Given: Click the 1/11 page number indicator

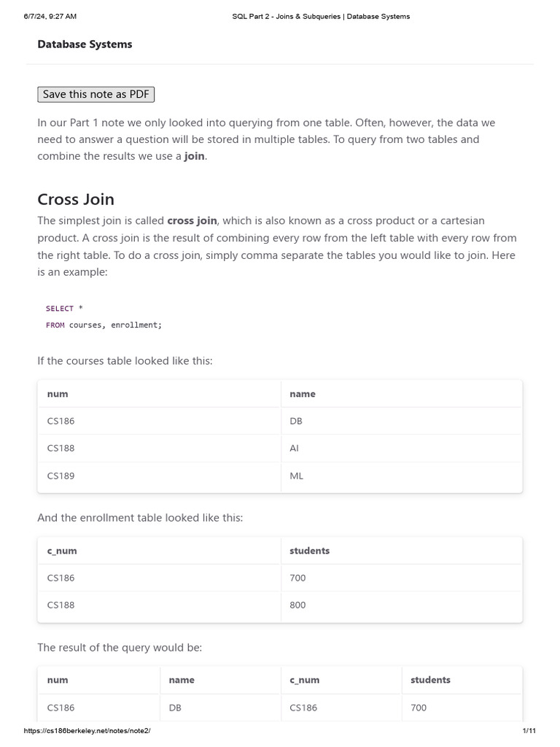Looking at the screenshot, I should (x=529, y=731).
